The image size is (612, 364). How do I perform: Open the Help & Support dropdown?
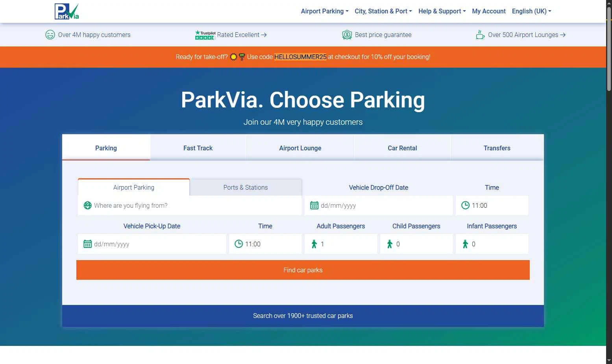(442, 11)
